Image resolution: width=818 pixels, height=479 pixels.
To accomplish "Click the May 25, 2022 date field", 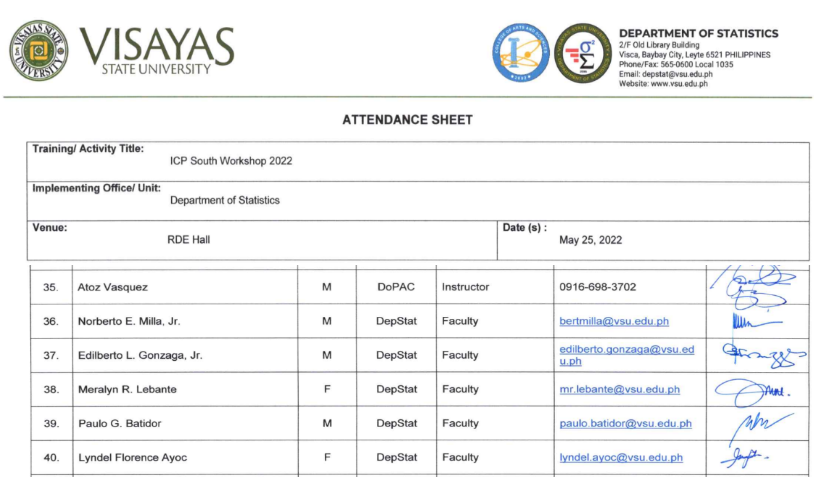I will coord(590,240).
